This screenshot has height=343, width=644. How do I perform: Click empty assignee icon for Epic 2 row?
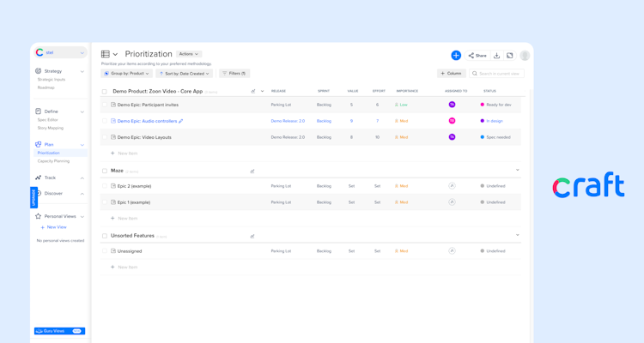[x=452, y=186]
